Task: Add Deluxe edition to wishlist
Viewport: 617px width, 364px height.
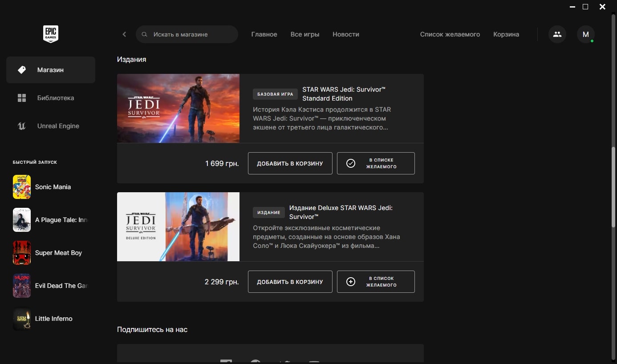Action: 376,282
